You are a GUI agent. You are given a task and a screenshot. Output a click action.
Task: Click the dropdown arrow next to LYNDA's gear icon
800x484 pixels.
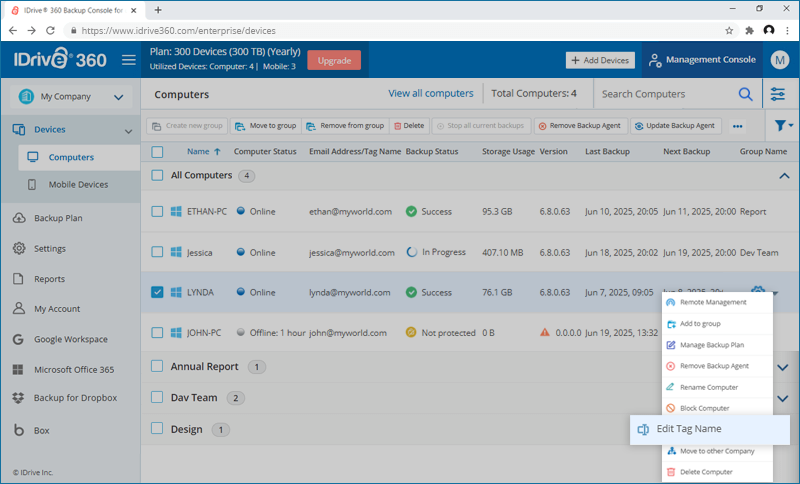[775, 293]
